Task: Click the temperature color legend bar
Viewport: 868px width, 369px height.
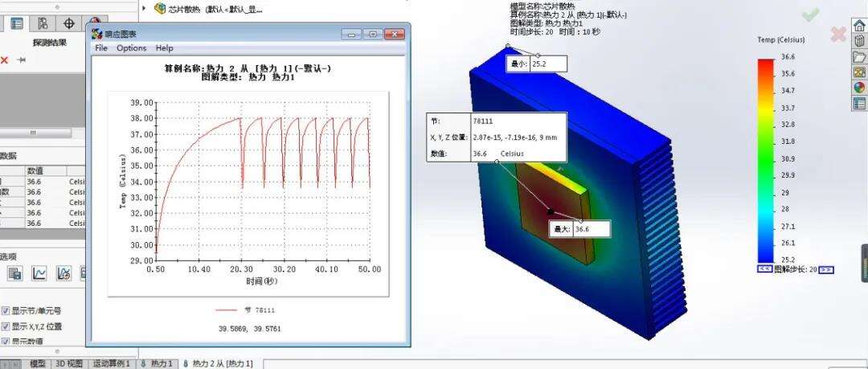Action: 766,161
